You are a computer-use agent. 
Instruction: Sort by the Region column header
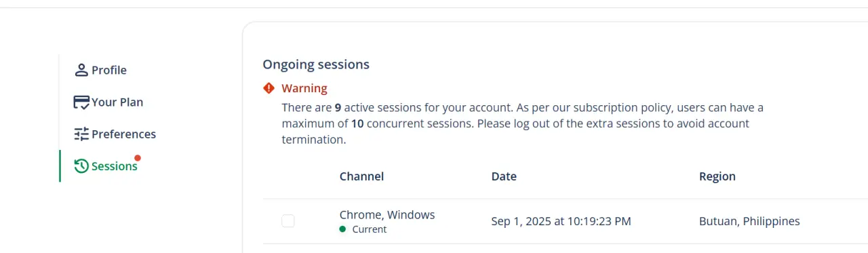pos(717,176)
